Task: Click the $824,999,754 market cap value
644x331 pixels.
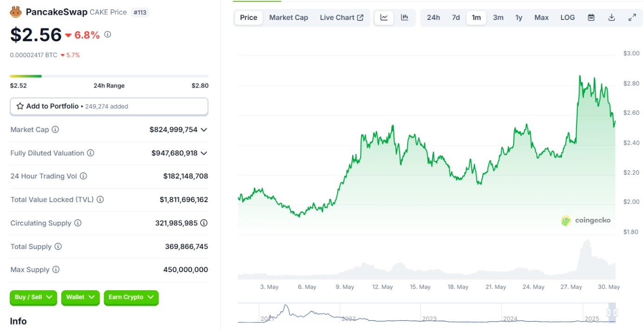Action: tap(174, 130)
